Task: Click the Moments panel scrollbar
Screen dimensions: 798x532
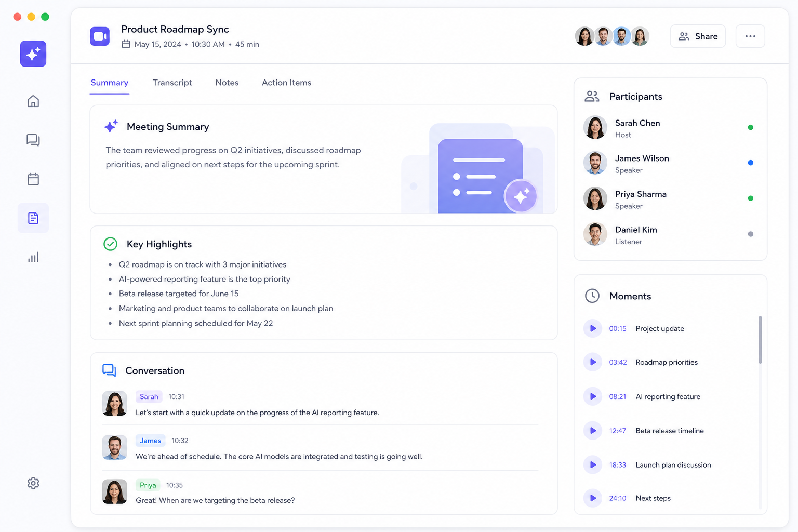Action: pos(760,340)
